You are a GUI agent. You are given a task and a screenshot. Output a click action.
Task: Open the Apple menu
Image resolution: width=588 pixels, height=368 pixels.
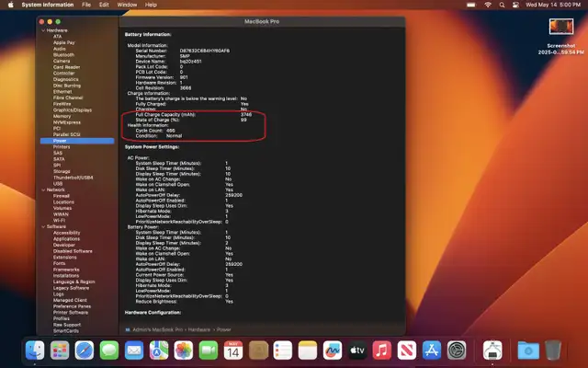click(10, 5)
